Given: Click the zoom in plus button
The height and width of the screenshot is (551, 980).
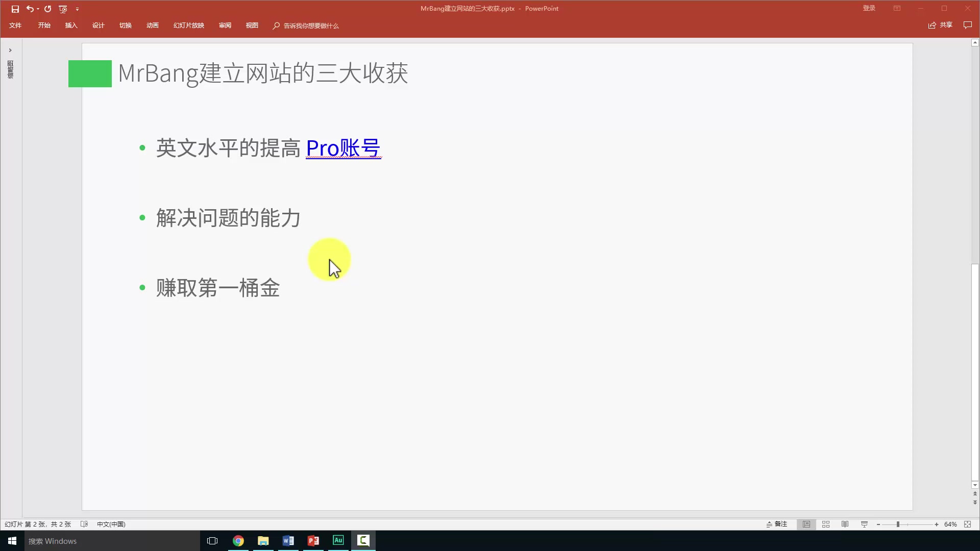Looking at the screenshot, I should pyautogui.click(x=937, y=524).
